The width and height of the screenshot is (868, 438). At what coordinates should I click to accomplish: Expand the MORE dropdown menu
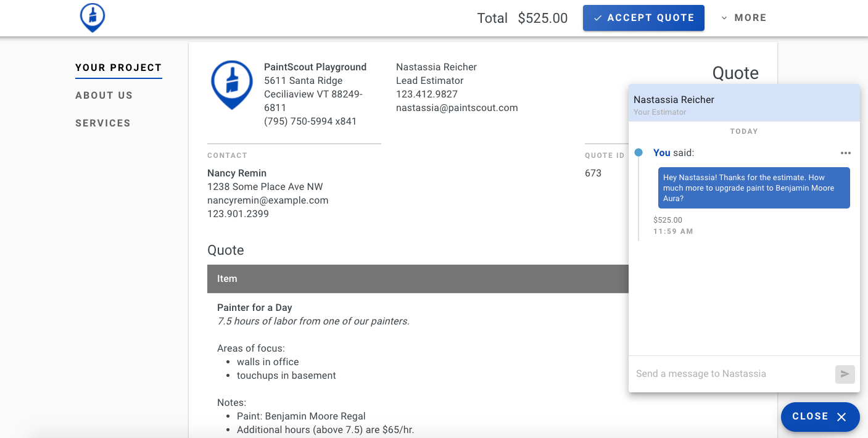click(x=743, y=18)
